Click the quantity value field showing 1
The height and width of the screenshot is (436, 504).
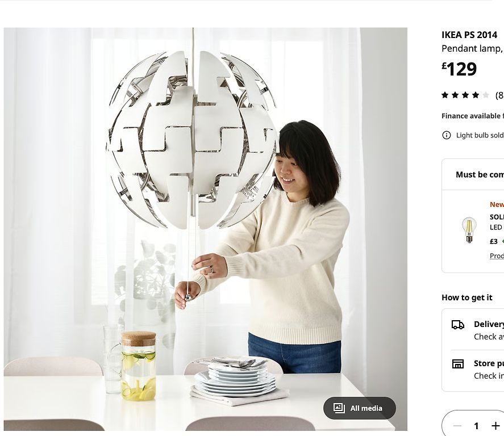coord(476,426)
